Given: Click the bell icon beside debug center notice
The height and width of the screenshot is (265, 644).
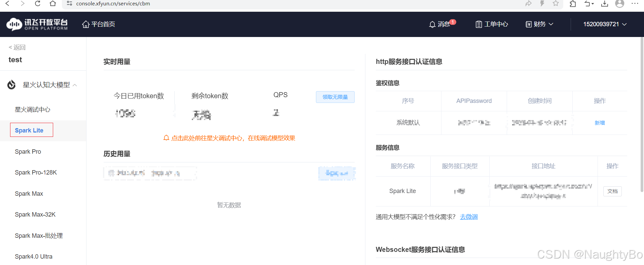Looking at the screenshot, I should (x=166, y=138).
